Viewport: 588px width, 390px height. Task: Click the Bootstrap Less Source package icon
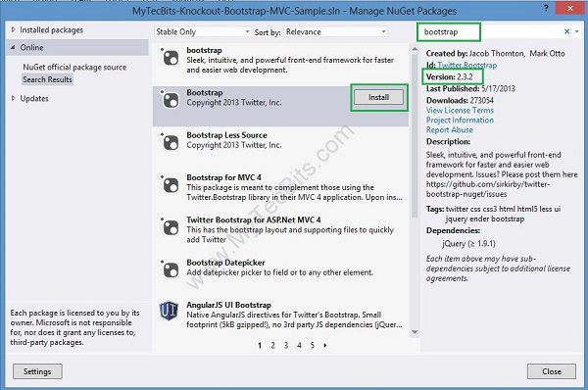(x=171, y=142)
